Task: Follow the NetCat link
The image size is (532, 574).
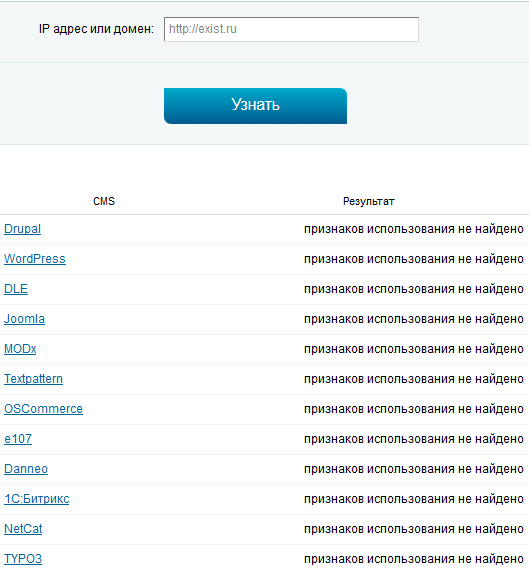Action: [x=23, y=529]
